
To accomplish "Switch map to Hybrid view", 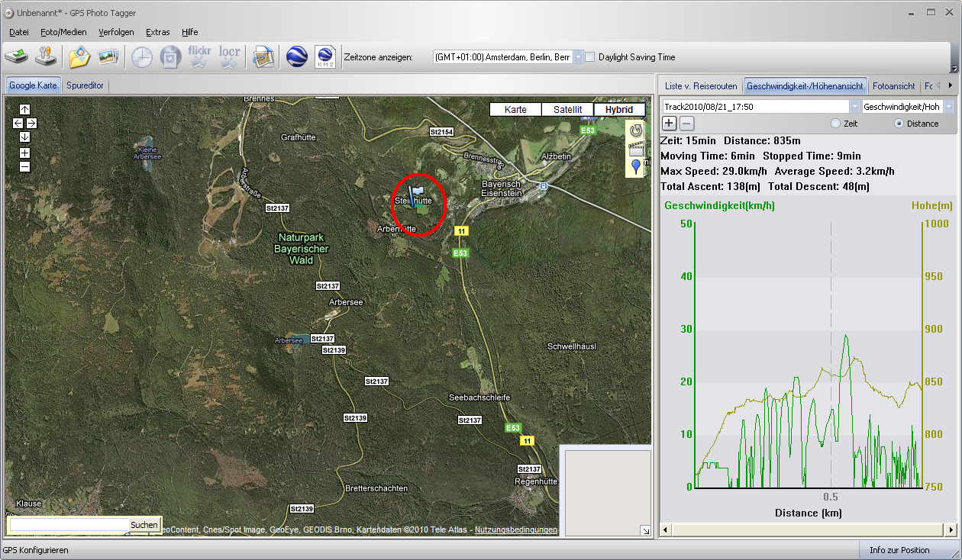I will pos(619,110).
